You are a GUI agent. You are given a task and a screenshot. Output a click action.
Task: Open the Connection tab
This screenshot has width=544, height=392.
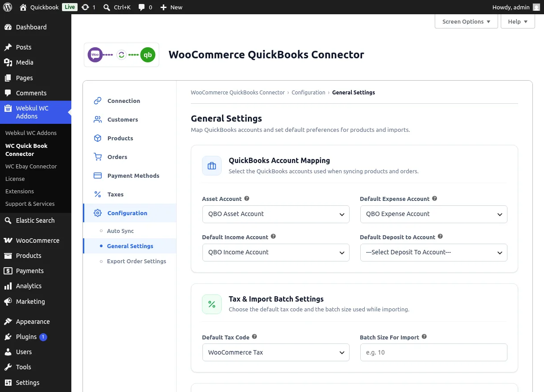point(130,101)
